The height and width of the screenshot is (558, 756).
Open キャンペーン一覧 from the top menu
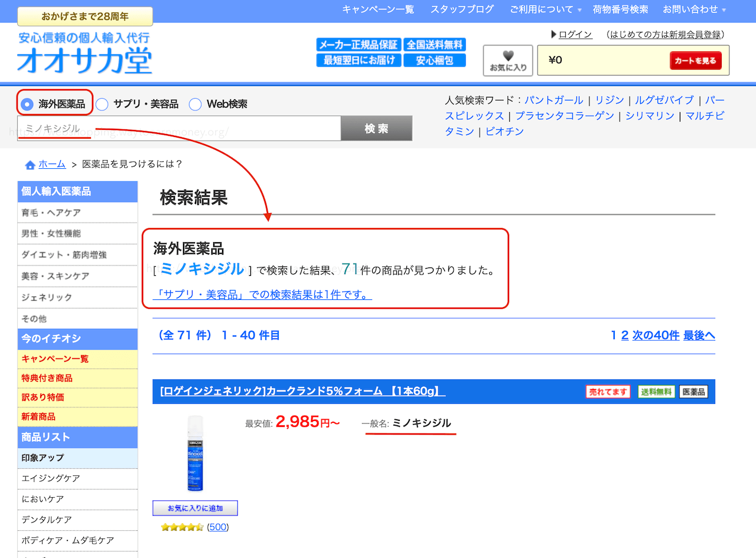point(378,9)
